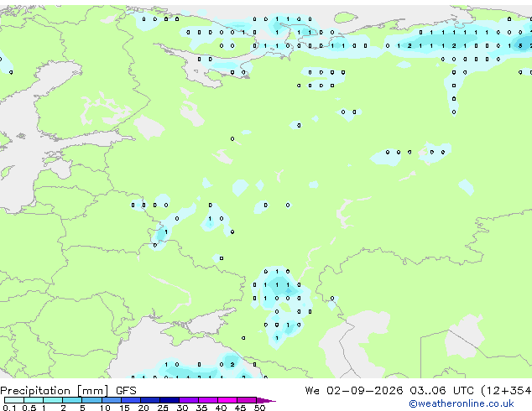Click the '50' legend label
Screen dimensions: 532x411
(259, 408)
